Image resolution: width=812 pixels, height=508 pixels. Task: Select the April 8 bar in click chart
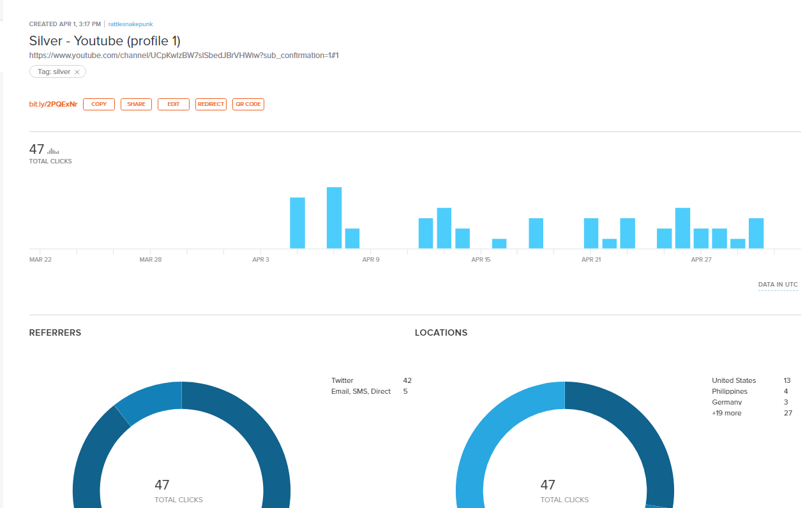[x=352, y=238]
